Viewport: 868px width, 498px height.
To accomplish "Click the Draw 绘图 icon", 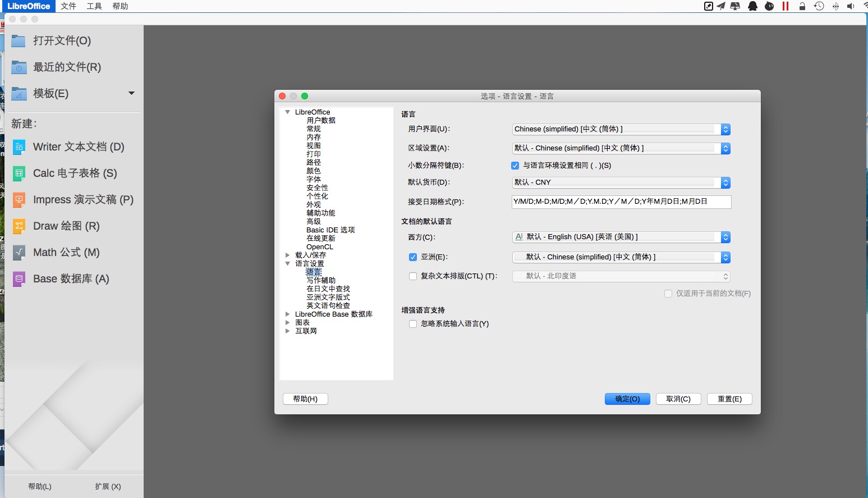I will (19, 226).
